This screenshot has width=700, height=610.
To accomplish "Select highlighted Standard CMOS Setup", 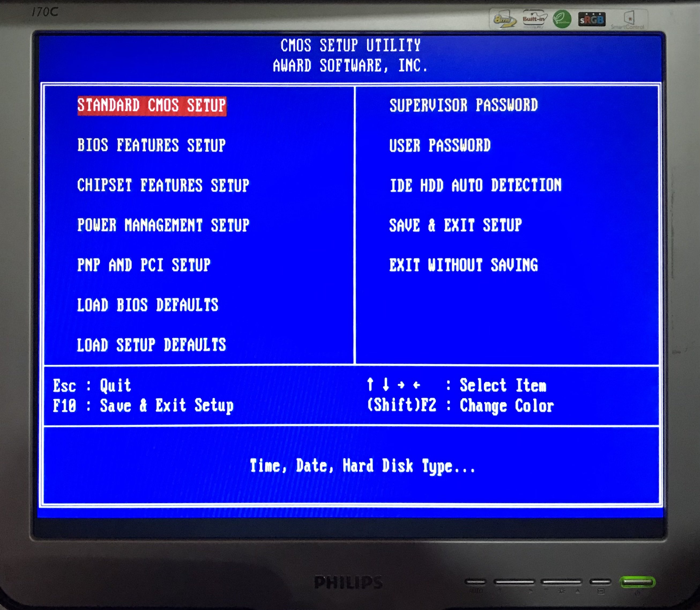I will pos(152,105).
